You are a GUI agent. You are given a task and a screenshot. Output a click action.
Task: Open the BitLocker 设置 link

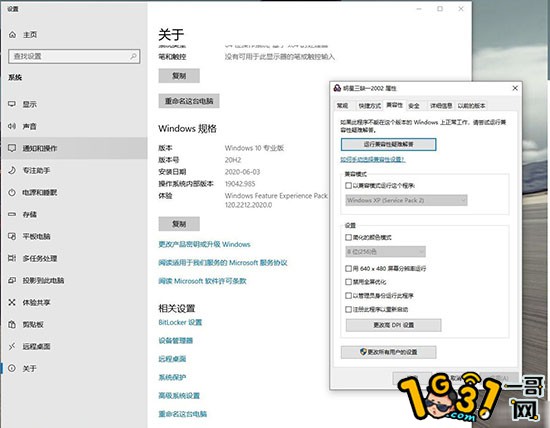coord(180,322)
